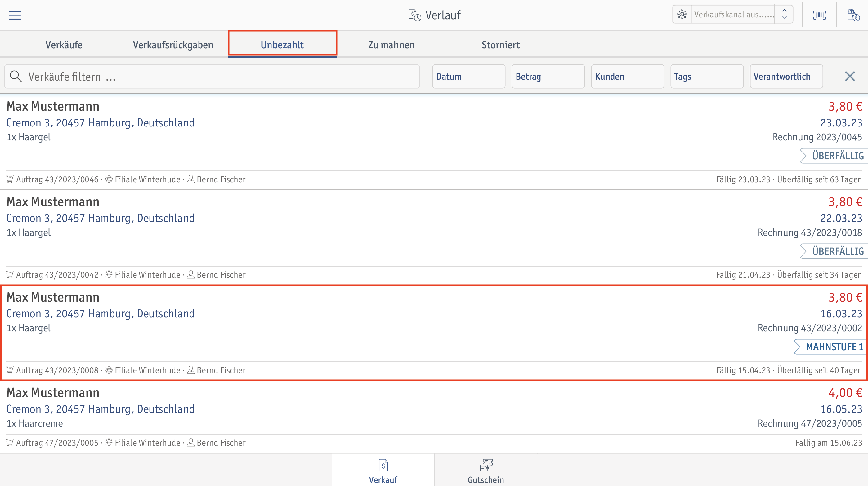Click Rechnung 47/2023/0005 text
This screenshot has width=868, height=486.
tap(810, 423)
